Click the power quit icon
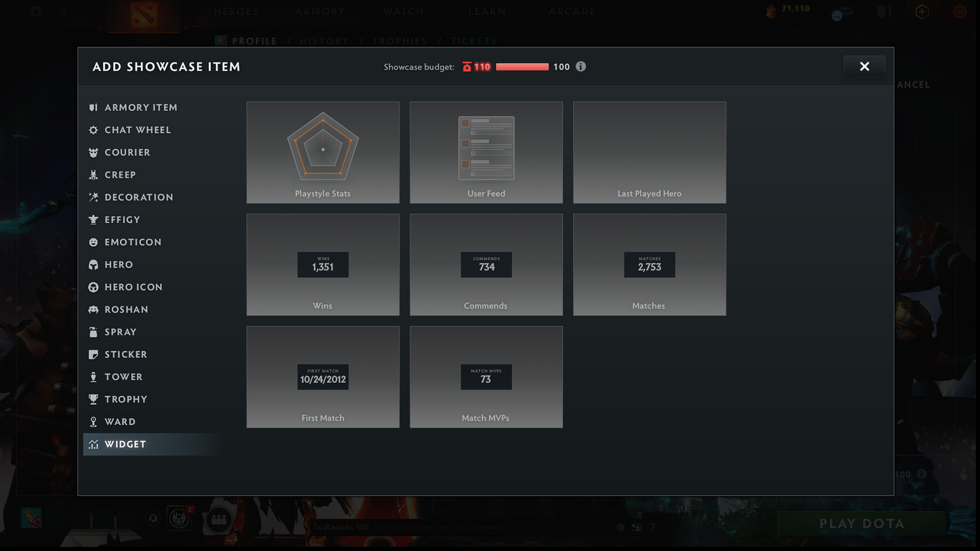This screenshot has width=980, height=551. point(960,12)
